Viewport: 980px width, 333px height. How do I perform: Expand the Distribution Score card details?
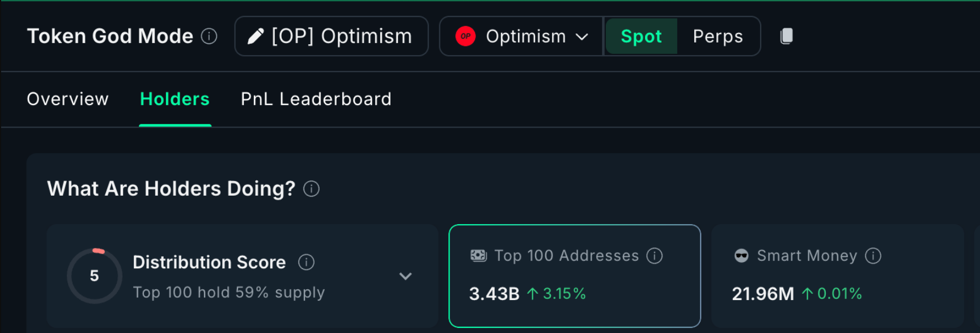coord(406,276)
